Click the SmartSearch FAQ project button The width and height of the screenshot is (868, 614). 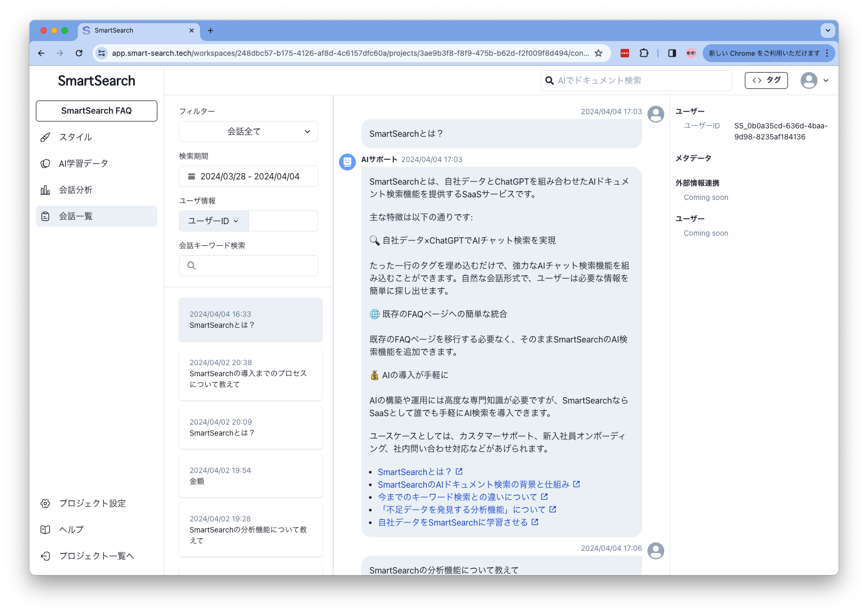[96, 111]
